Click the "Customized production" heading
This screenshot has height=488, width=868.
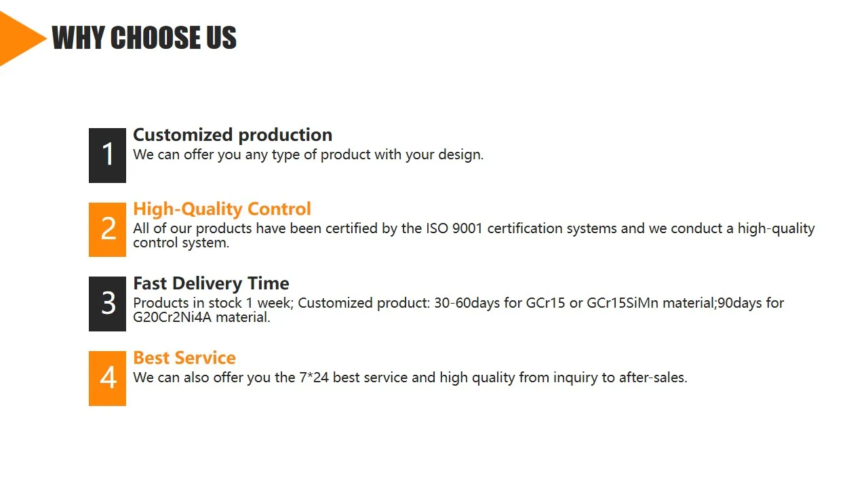tap(233, 135)
